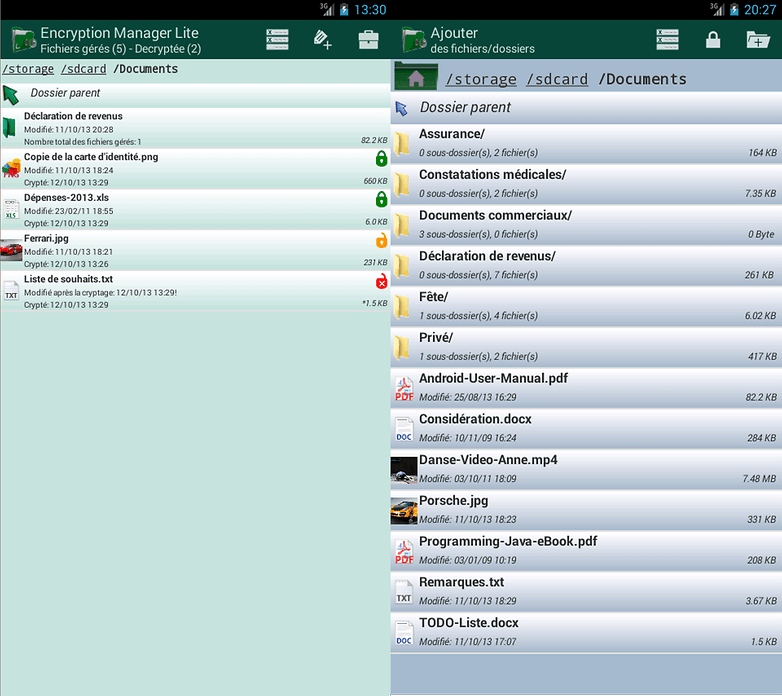This screenshot has width=782, height=696.
Task: Tap the DOC icon of TODO-Liste.docx
Action: click(x=404, y=633)
